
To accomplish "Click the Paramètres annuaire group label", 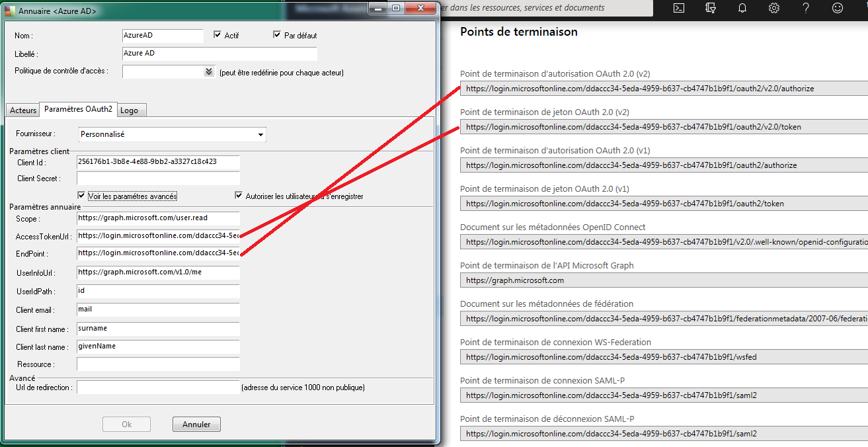I will (x=45, y=207).
